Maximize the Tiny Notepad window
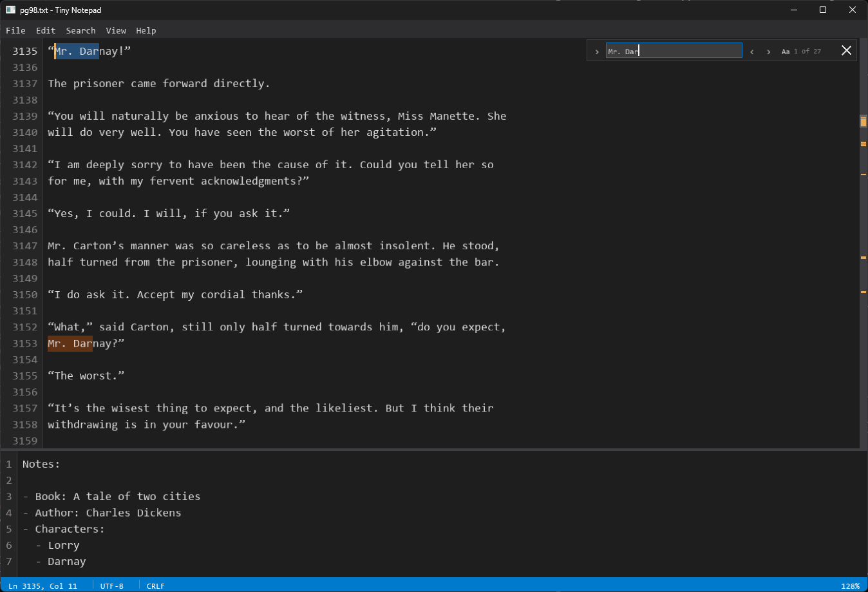This screenshot has width=868, height=592. point(823,10)
